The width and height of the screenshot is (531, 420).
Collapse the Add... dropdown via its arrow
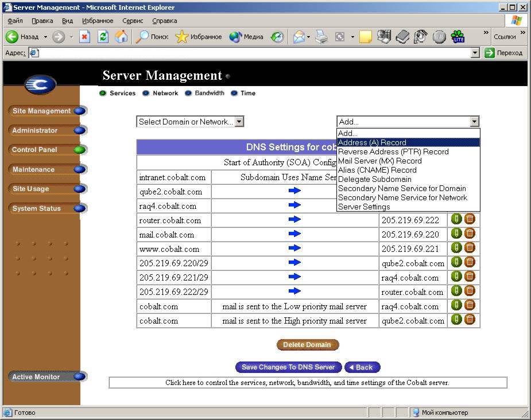pos(474,122)
